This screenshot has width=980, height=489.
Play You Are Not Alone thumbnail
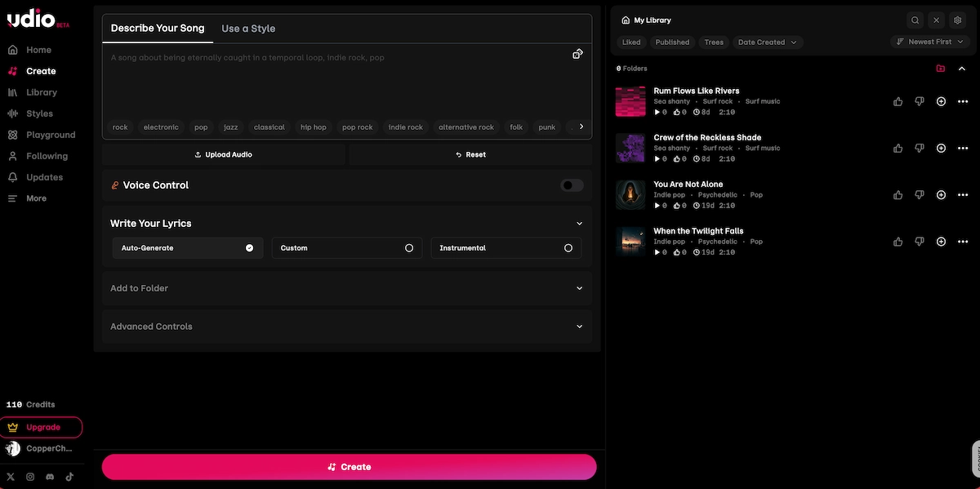(630, 195)
